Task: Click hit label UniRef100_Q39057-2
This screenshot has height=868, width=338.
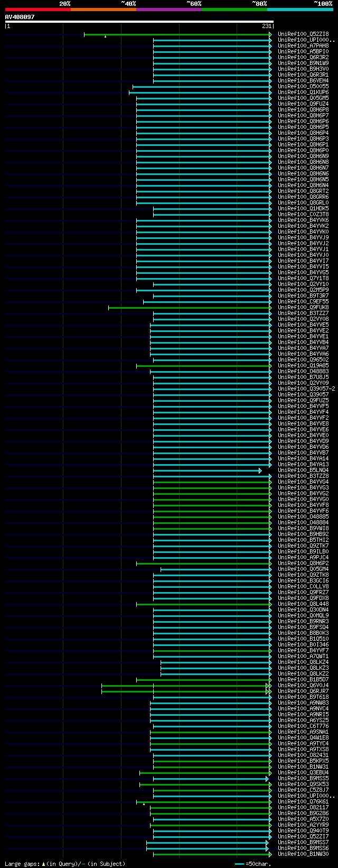Action: (x=306, y=389)
